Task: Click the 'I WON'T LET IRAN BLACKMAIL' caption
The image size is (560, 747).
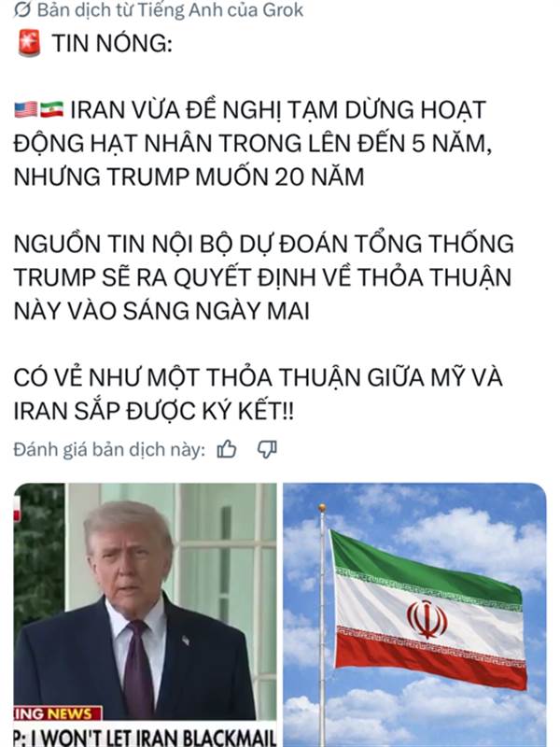Action: point(146,737)
